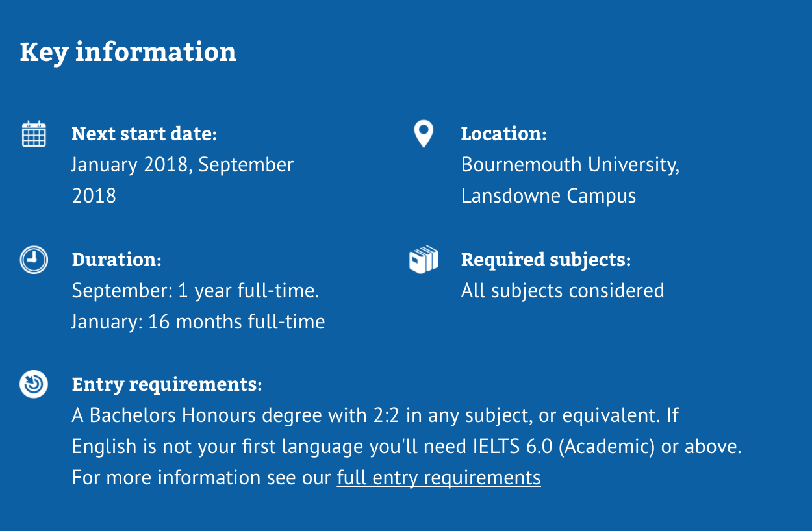Click the Bachelors Honours degree sentence
Image resolution: width=812 pixels, height=531 pixels.
click(366, 415)
